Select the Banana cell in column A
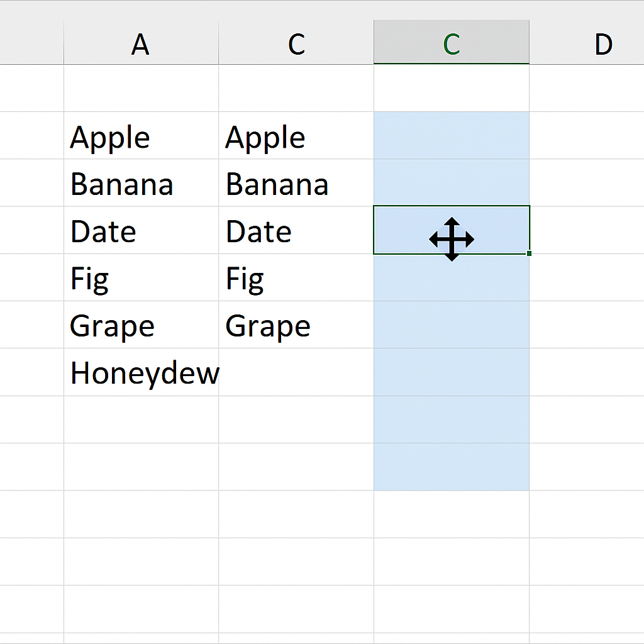 click(141, 183)
